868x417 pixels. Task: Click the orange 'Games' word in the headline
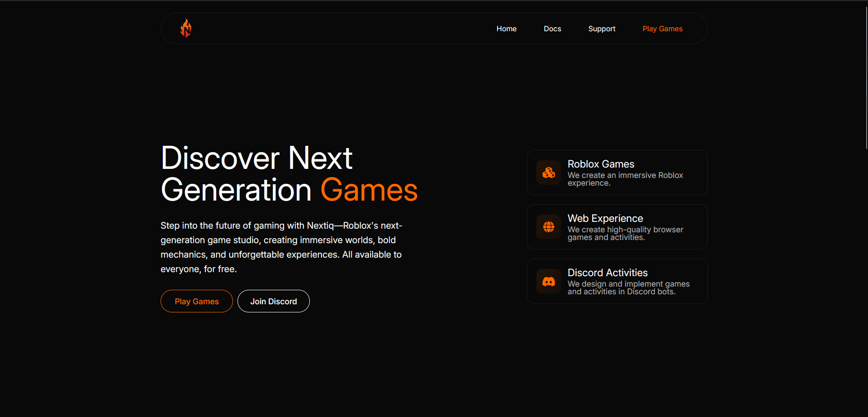pyautogui.click(x=369, y=190)
